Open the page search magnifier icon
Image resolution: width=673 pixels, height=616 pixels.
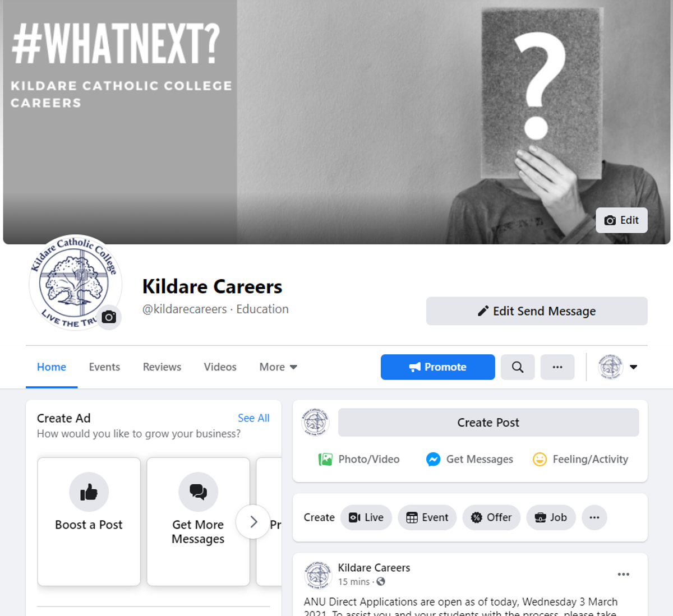point(518,367)
